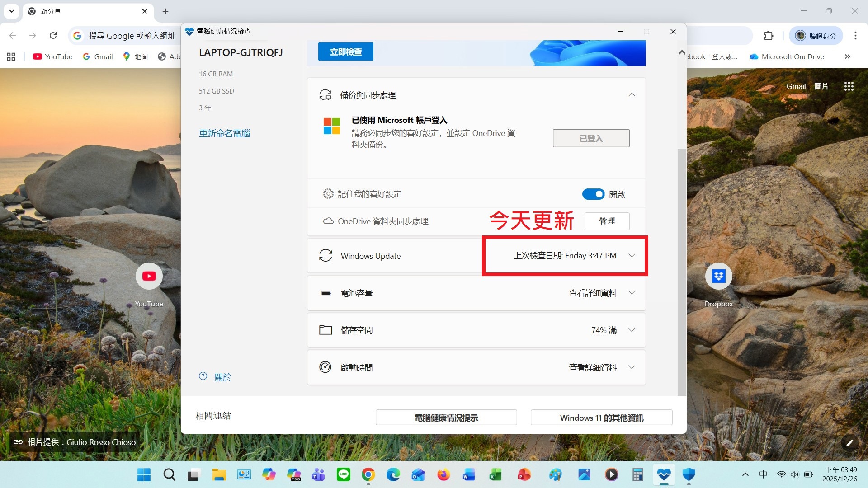This screenshot has width=868, height=488.
Task: Click the OneDrive cloud icon
Action: click(x=328, y=221)
